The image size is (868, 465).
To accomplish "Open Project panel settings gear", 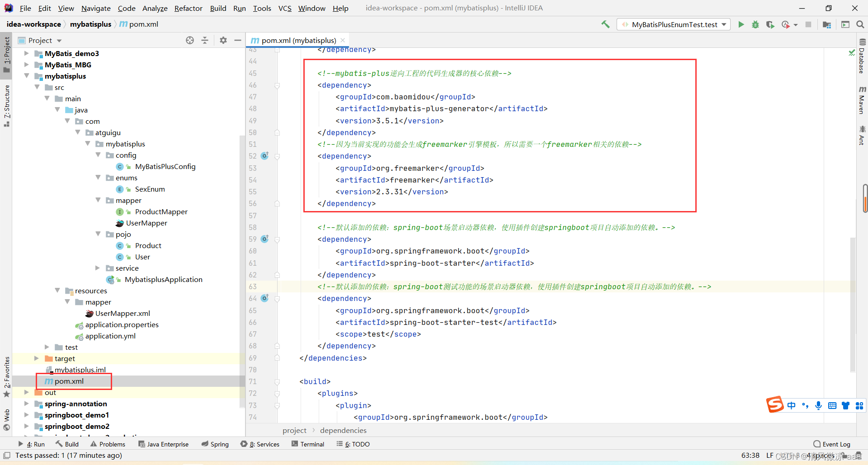I will click(223, 40).
